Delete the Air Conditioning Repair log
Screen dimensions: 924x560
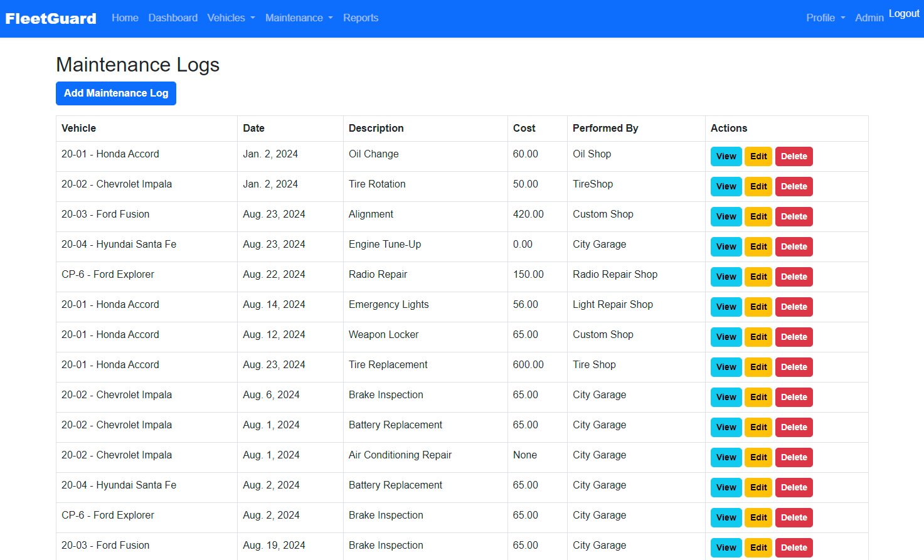[x=794, y=458]
